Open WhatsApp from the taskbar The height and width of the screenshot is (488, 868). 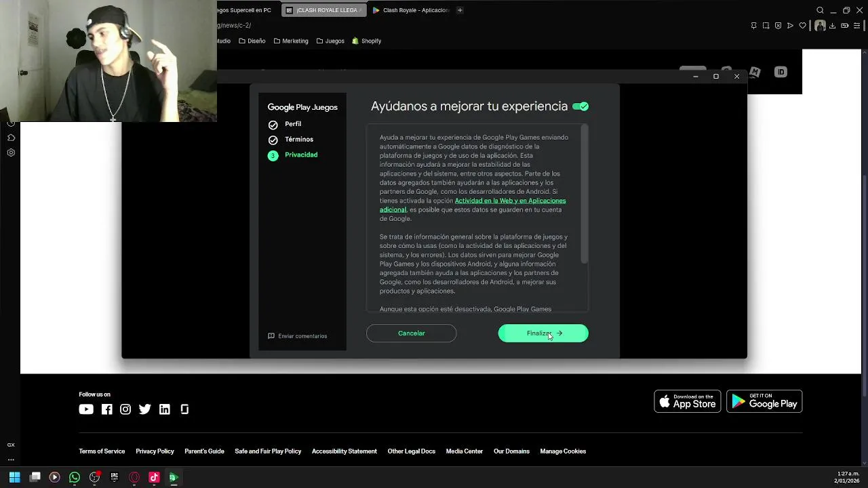(x=75, y=477)
